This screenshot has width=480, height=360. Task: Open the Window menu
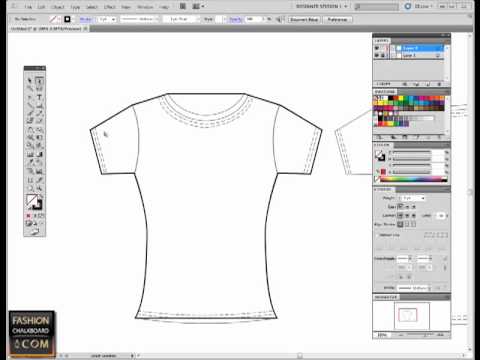coord(145,7)
